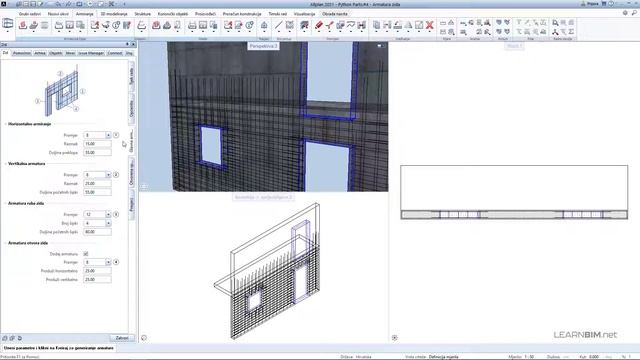The width and height of the screenshot is (640, 360).
Task: Open the Proračun konstrukcije ribbon tab
Action: 242,14
